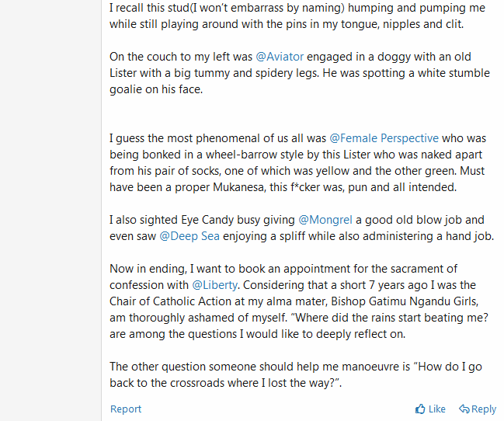The image size is (504, 421).
Task: Click paragraph starting "Now in ending"
Action: point(299,301)
